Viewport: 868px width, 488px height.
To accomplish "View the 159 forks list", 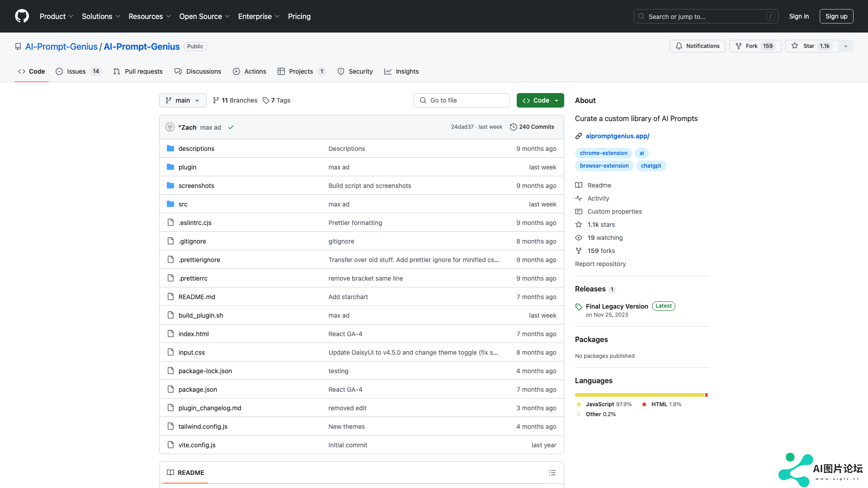I will click(595, 251).
